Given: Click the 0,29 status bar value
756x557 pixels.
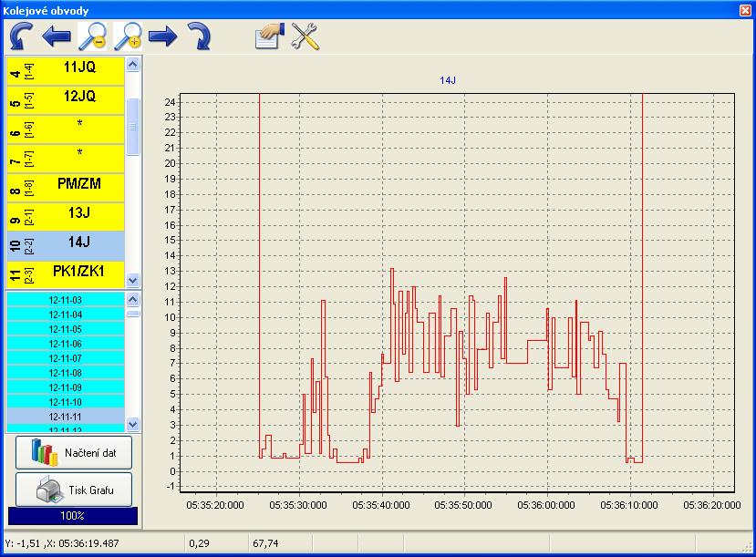Looking at the screenshot, I should point(199,543).
